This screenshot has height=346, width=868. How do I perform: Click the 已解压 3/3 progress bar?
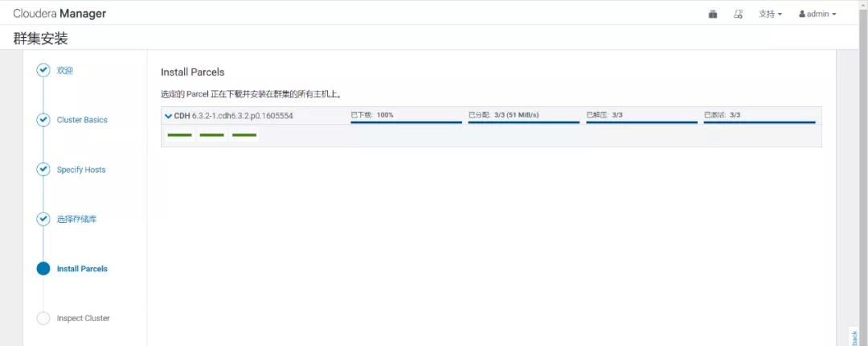point(641,122)
